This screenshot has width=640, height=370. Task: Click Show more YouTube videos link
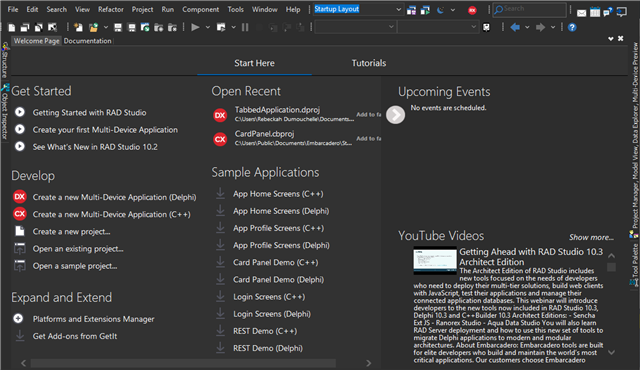click(x=591, y=237)
